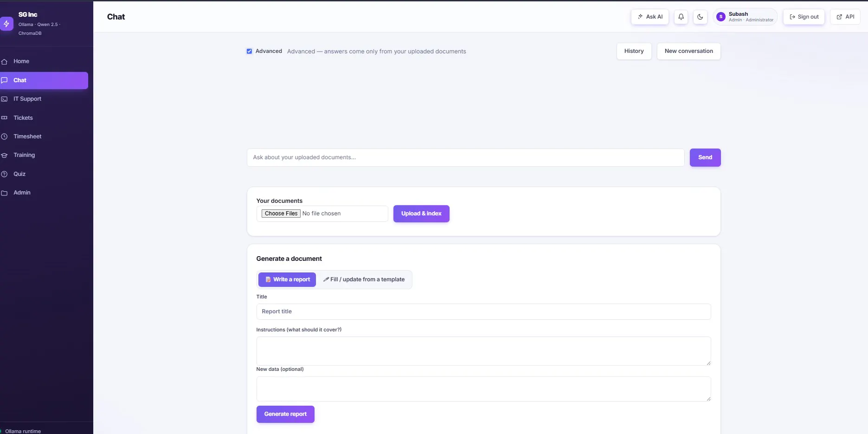Click the Generate a document heading
868x434 pixels.
(289, 259)
